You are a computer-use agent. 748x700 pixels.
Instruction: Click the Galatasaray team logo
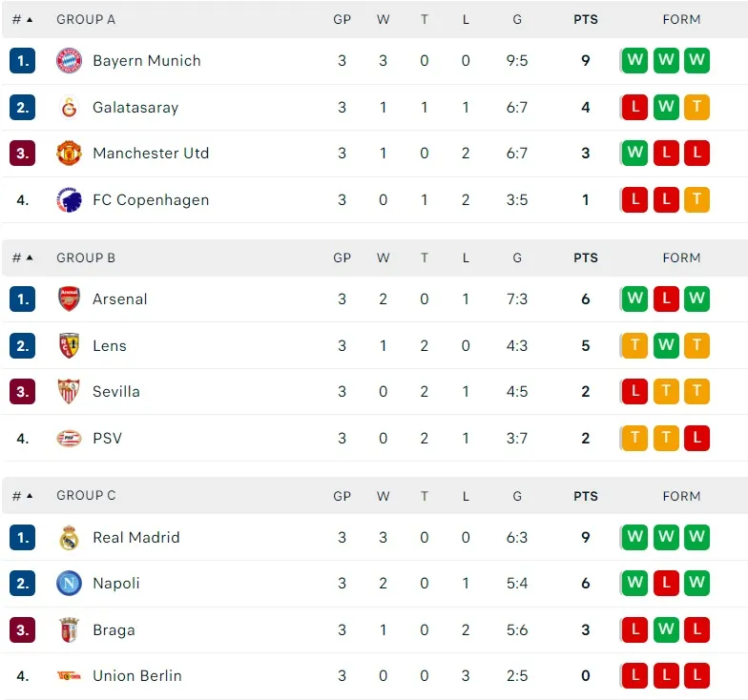69,108
